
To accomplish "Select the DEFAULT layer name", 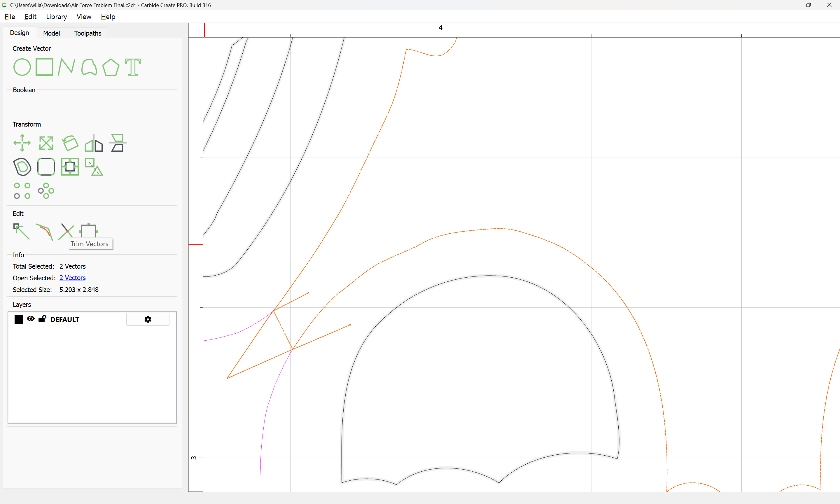I will 64,320.
